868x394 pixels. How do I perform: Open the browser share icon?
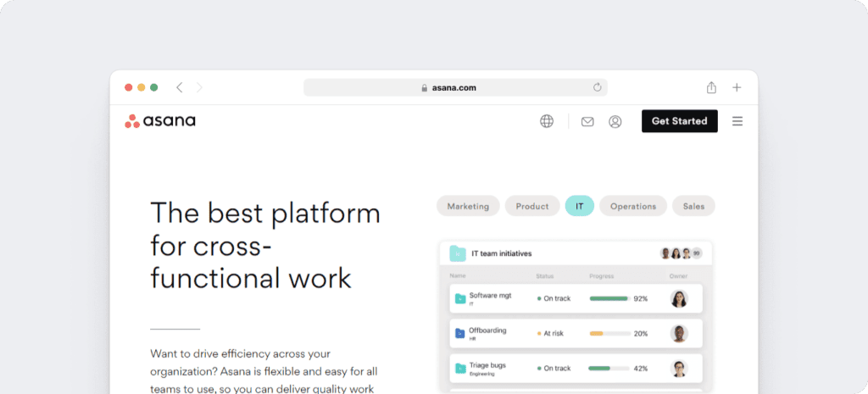pyautogui.click(x=711, y=87)
